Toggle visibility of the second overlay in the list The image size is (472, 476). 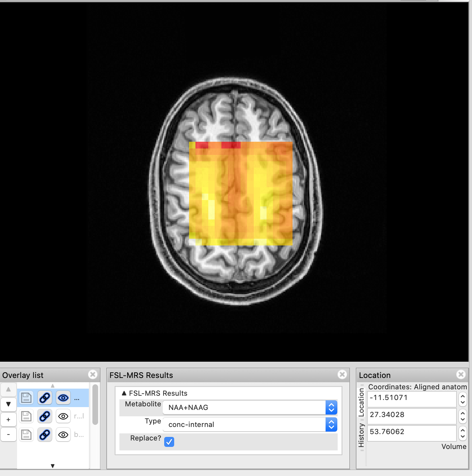coord(63,416)
